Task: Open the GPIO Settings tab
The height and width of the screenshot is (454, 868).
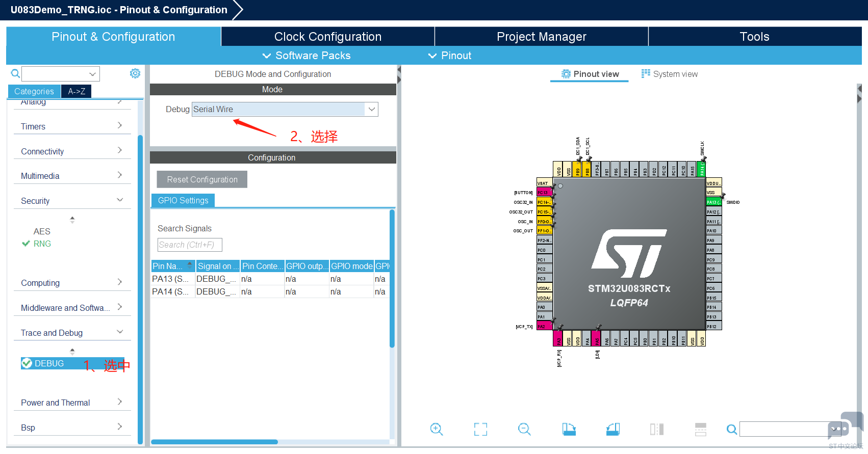Action: coord(183,200)
